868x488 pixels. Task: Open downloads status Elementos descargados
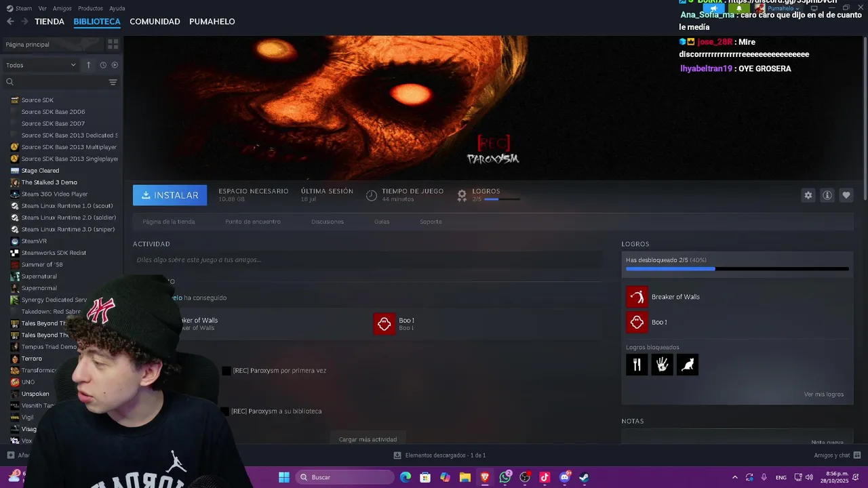[439, 455]
